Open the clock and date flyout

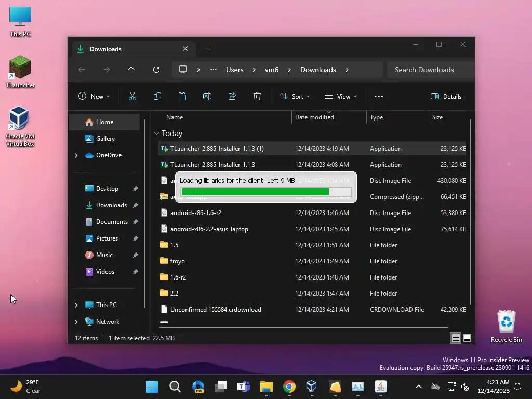click(x=494, y=387)
